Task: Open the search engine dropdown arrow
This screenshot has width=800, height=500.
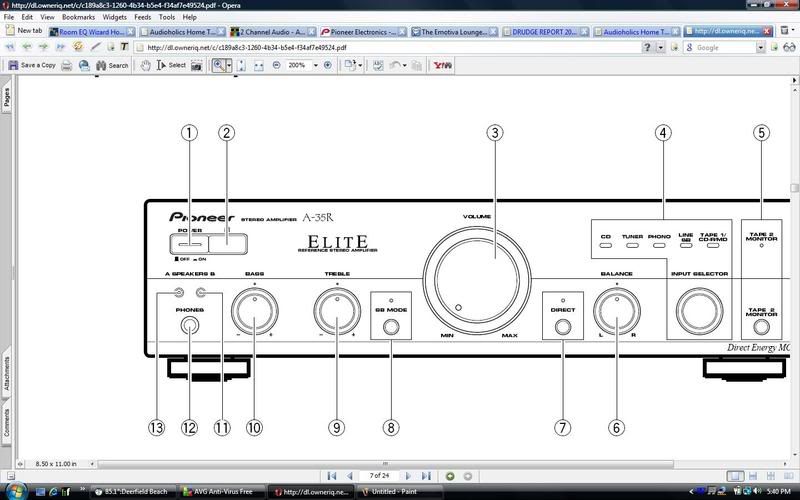Action: coord(761,47)
